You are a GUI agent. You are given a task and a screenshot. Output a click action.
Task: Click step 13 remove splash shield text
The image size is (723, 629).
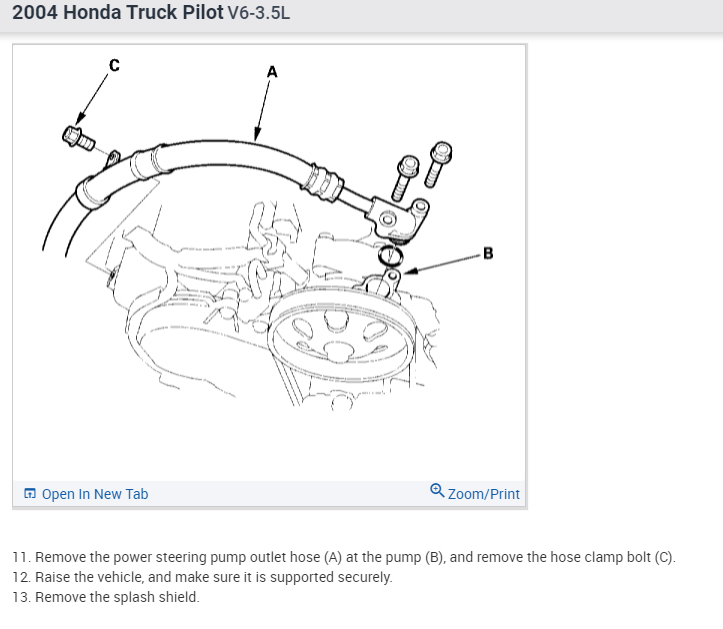click(106, 597)
